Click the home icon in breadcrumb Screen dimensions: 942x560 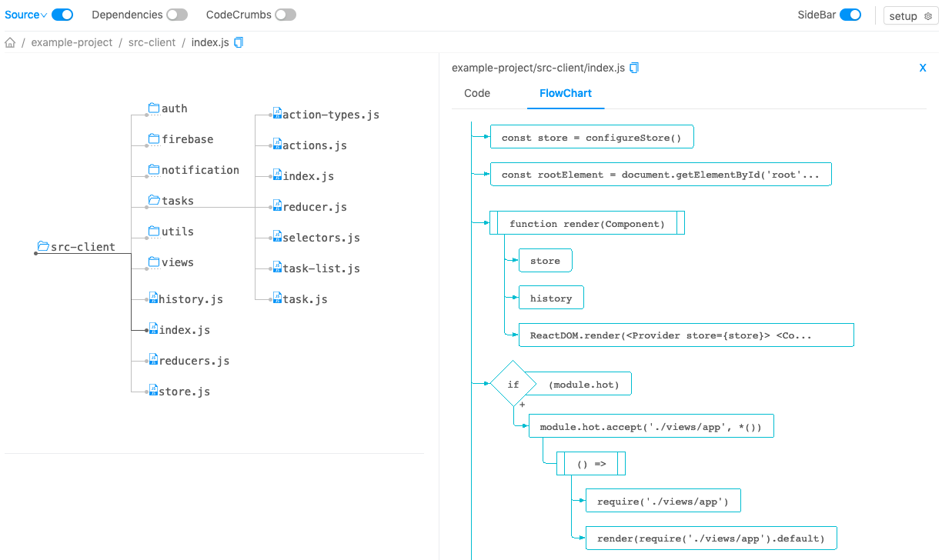[10, 43]
